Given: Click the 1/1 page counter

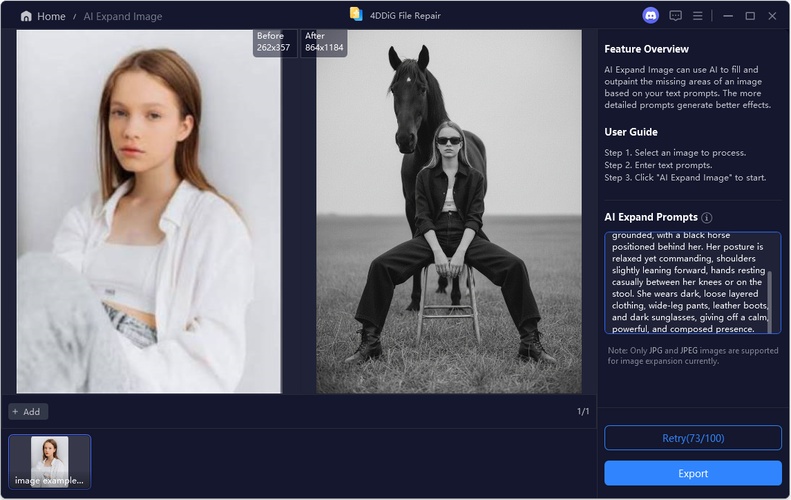Looking at the screenshot, I should 583,411.
